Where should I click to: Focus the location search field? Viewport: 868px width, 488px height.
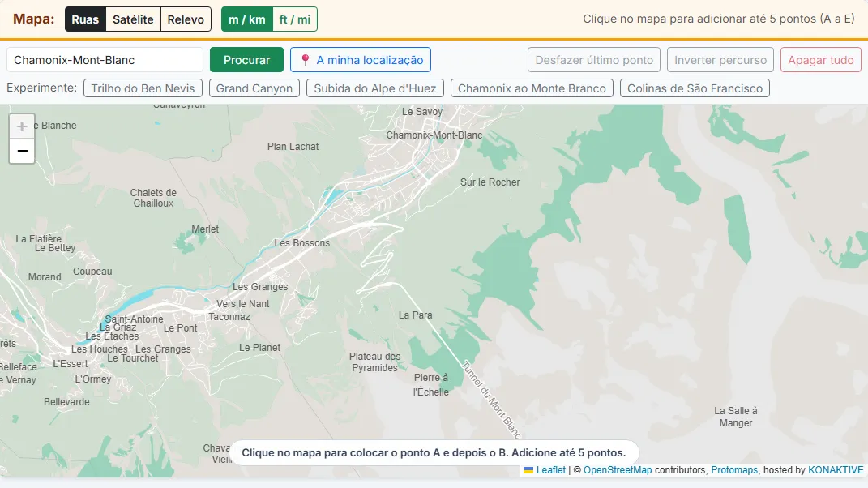pyautogui.click(x=105, y=60)
